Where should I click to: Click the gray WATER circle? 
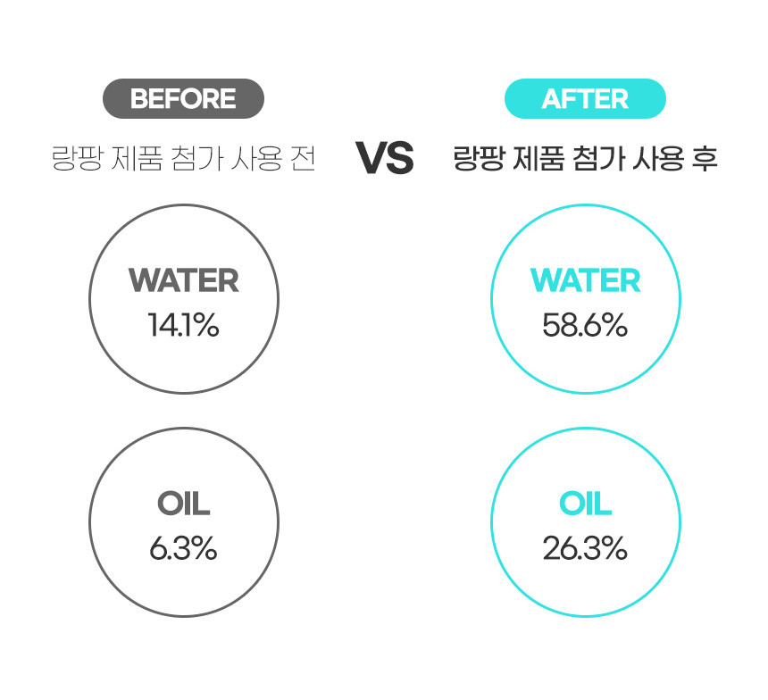point(184,299)
